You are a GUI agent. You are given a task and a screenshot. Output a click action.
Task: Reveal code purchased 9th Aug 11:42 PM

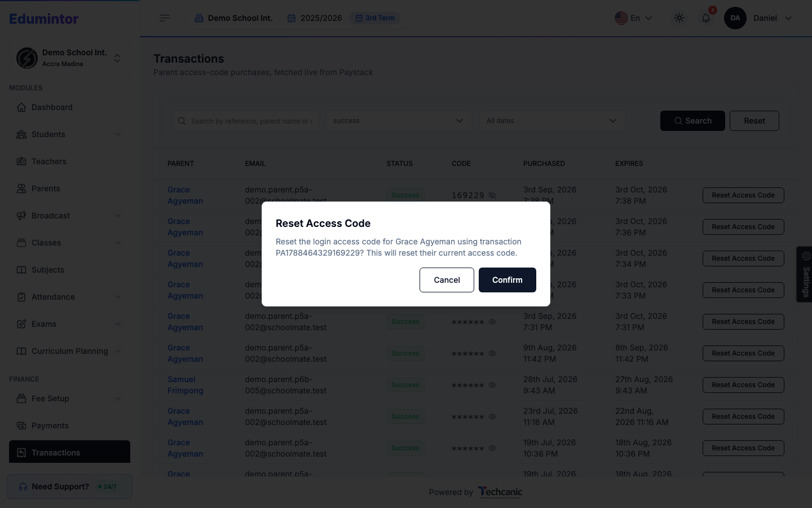[x=492, y=353]
